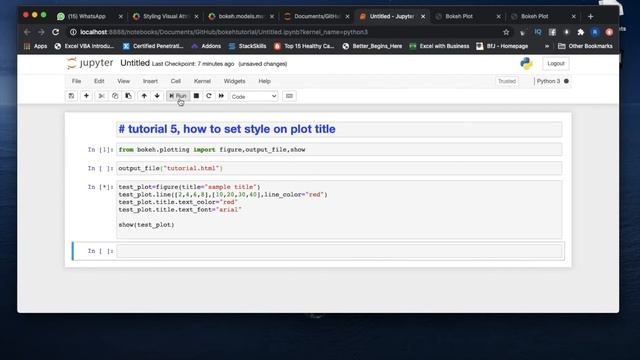The height and width of the screenshot is (360, 640).
Task: Click the output_file tutorial.html code cell
Action: coord(339,168)
